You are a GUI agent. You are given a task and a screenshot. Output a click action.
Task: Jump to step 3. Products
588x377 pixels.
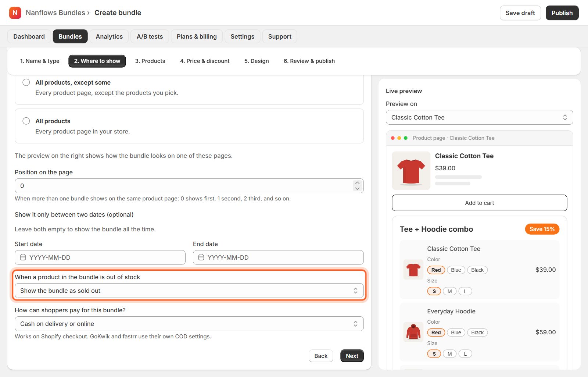(150, 61)
